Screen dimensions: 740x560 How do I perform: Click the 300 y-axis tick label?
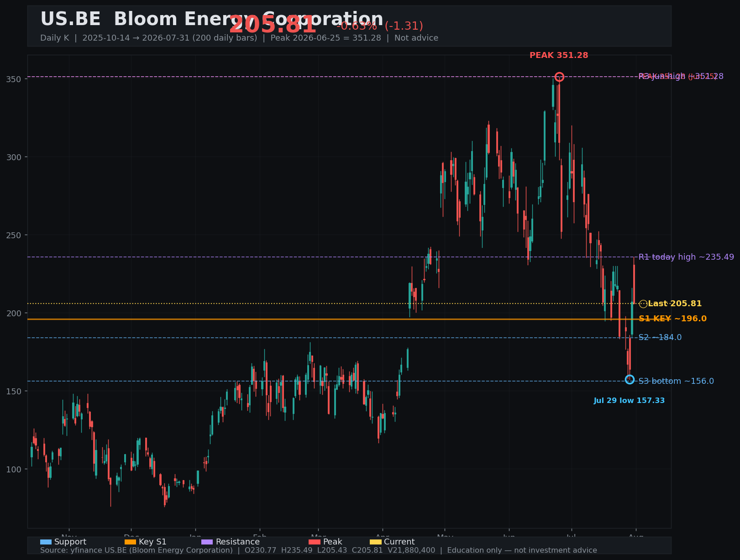[15, 157]
